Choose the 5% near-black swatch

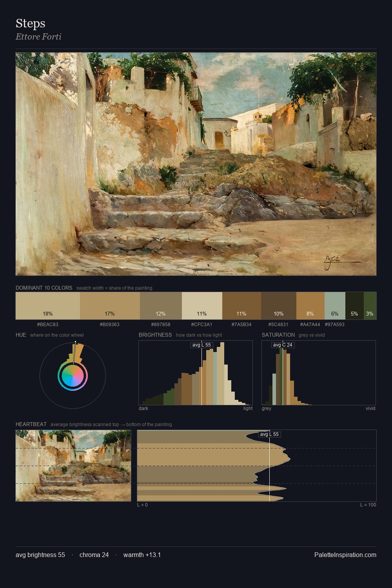pos(354,306)
